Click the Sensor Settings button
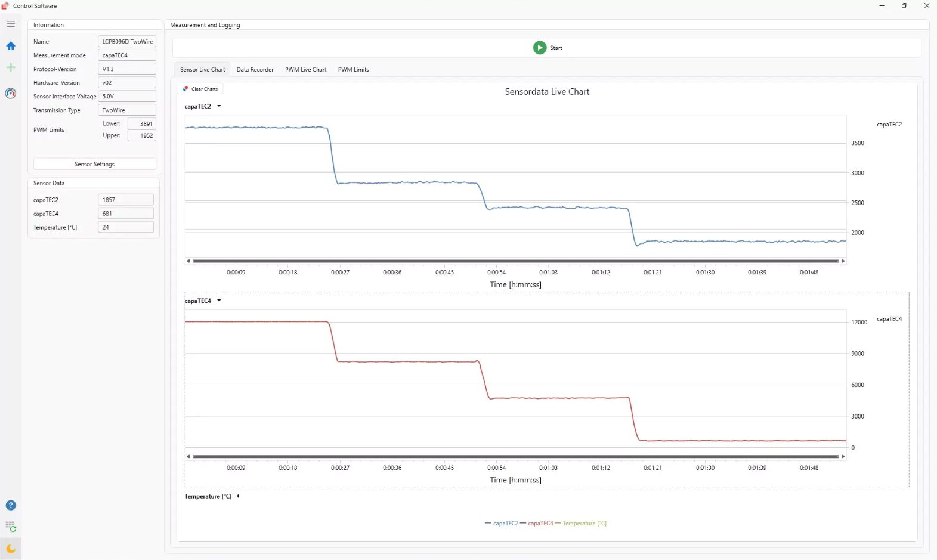This screenshot has width=937, height=560. pos(94,164)
